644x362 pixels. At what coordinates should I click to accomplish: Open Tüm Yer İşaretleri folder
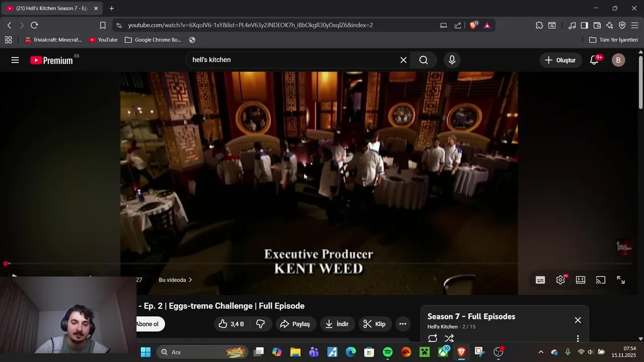(613, 40)
